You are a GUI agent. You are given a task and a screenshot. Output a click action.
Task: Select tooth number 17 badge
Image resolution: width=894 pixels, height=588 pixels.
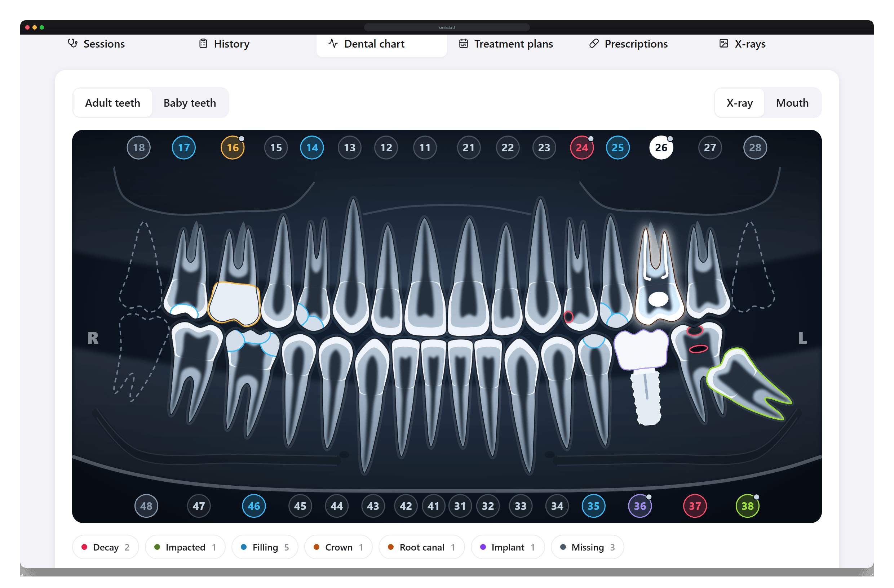[x=184, y=148]
